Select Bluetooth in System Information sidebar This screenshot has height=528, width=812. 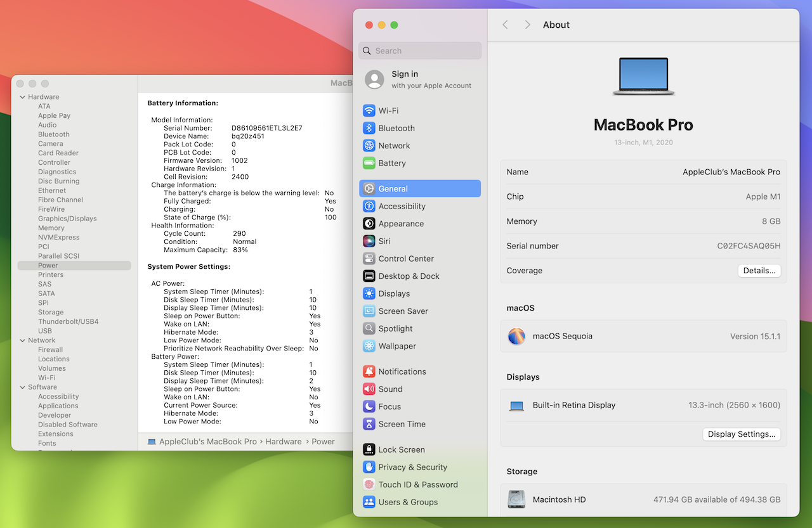click(54, 134)
